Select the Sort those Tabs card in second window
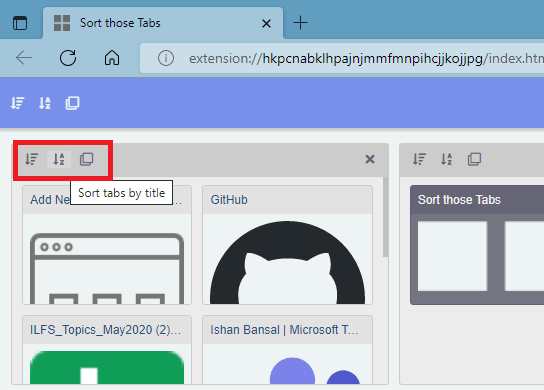The image size is (544, 390). click(477, 245)
